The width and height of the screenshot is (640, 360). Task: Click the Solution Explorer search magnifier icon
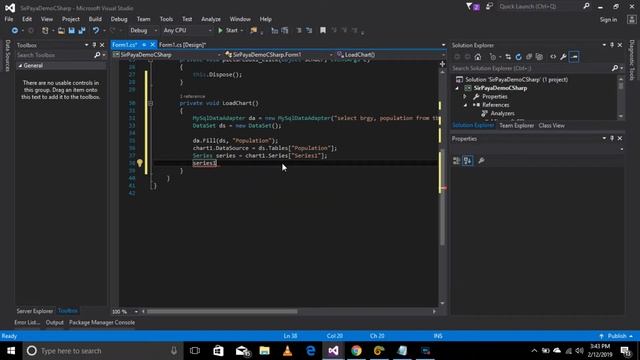pos(615,68)
